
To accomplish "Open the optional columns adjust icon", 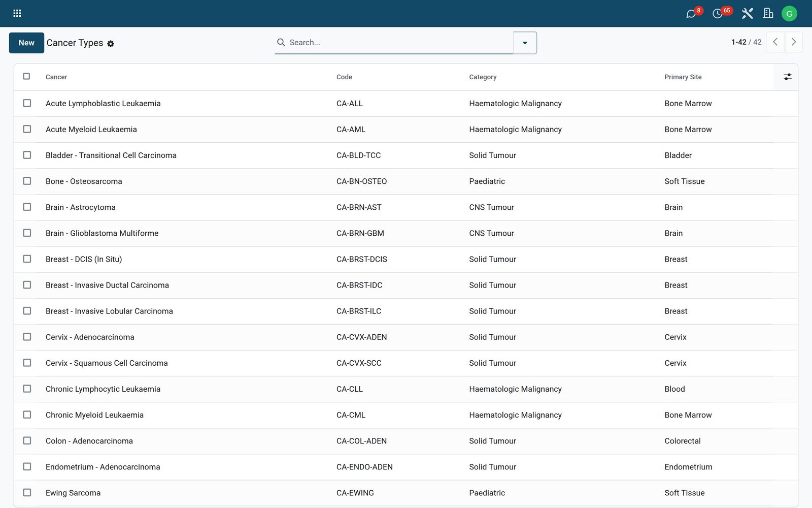I will [x=787, y=77].
